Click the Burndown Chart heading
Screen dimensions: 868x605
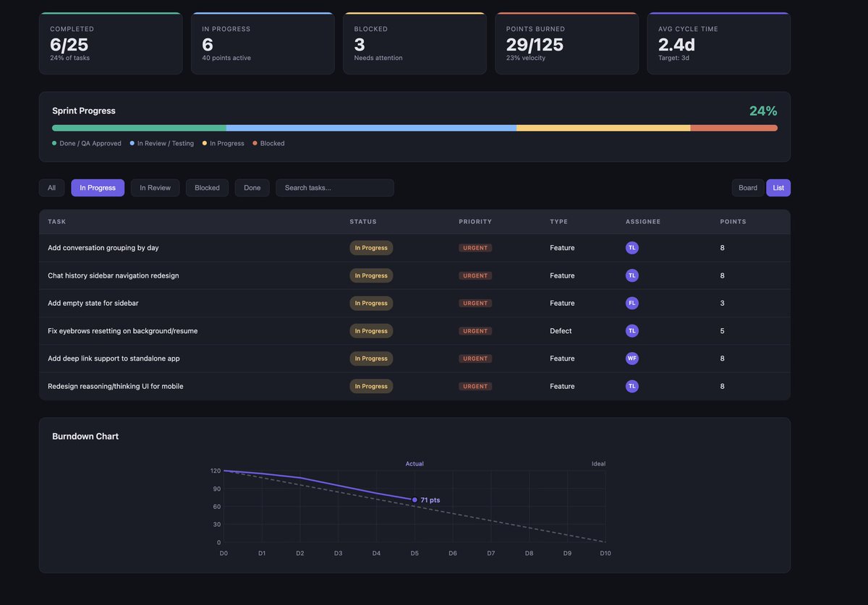[x=85, y=437]
